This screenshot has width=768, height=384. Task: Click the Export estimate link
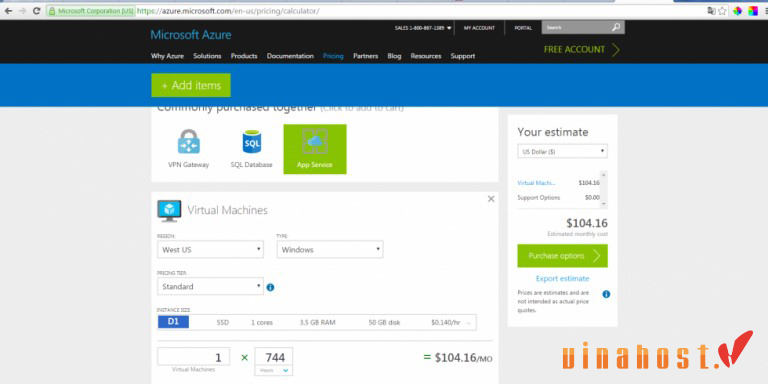[x=562, y=279]
